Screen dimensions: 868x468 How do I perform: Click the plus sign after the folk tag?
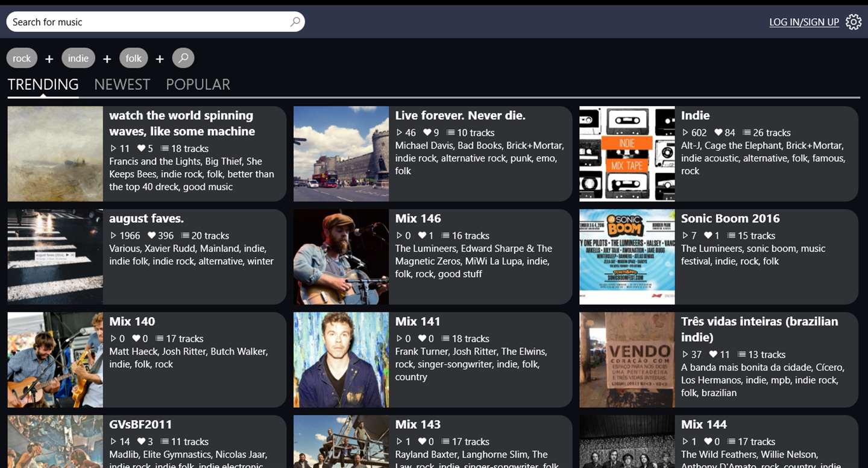tap(160, 58)
